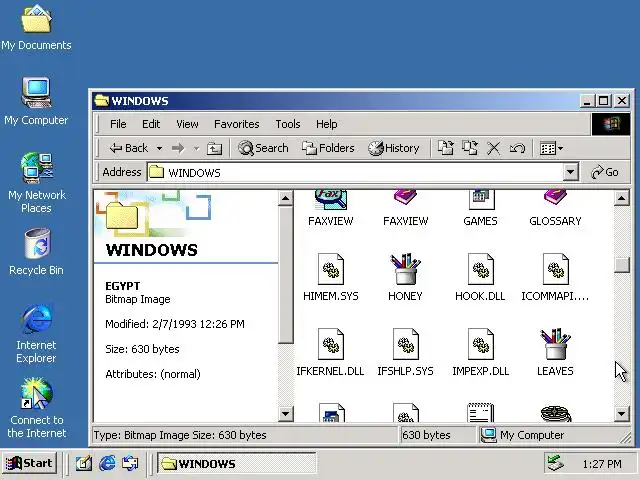Click the Address bar WINDOWS field

coord(356,172)
